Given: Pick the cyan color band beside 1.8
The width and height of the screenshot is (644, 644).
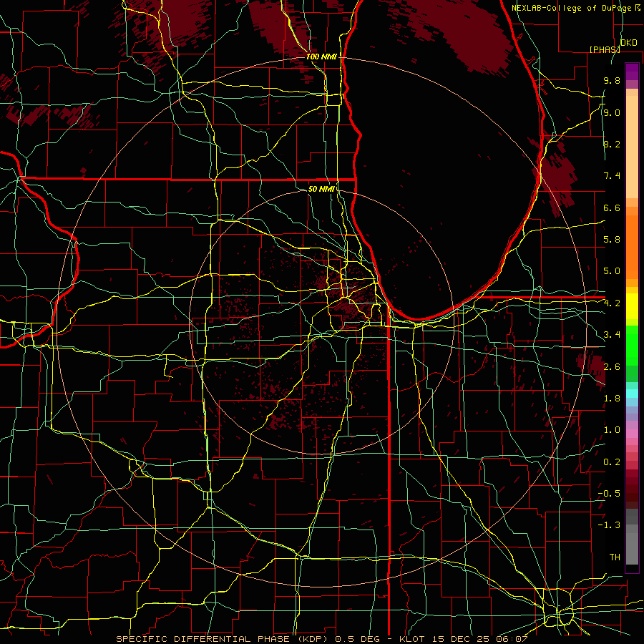Looking at the screenshot, I should (x=632, y=394).
